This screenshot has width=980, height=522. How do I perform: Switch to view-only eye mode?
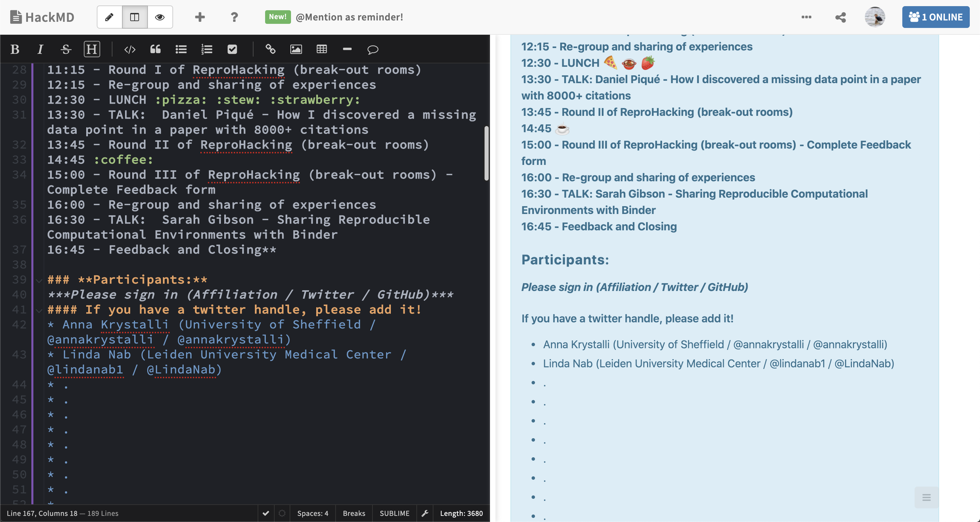[x=160, y=17]
